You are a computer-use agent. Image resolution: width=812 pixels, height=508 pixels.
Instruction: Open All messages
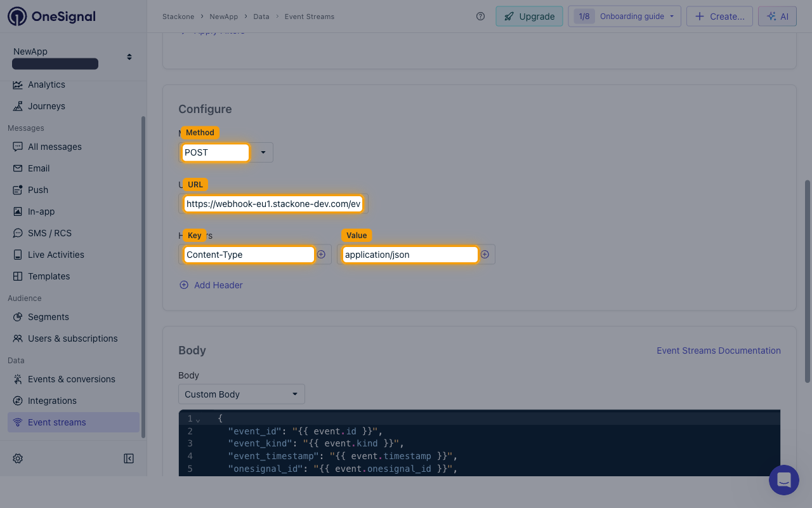click(x=55, y=147)
